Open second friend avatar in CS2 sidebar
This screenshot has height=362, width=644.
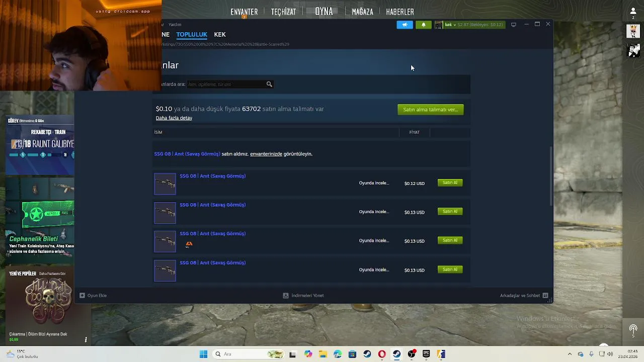(633, 50)
